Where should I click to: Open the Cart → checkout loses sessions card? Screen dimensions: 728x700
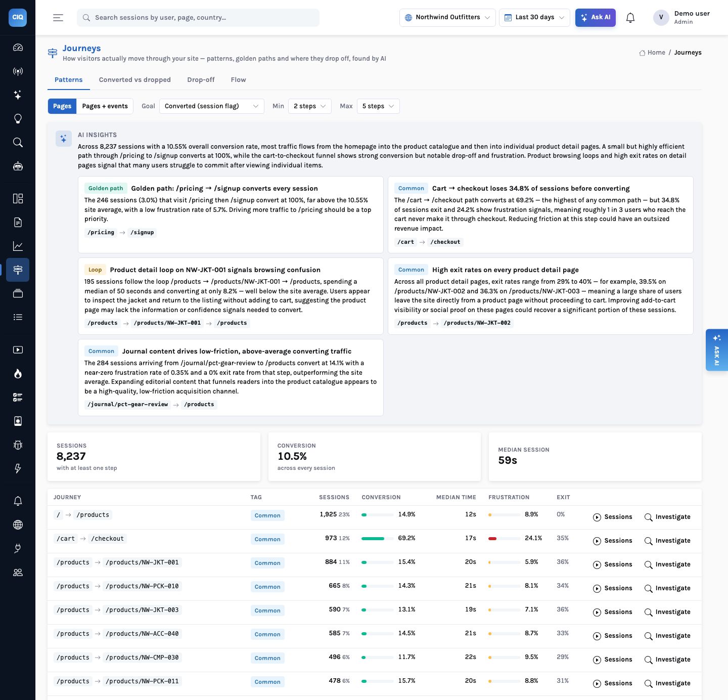coord(540,215)
